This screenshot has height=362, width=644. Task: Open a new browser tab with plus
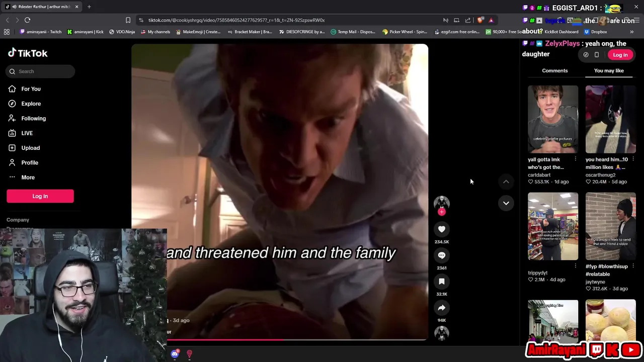point(89,7)
